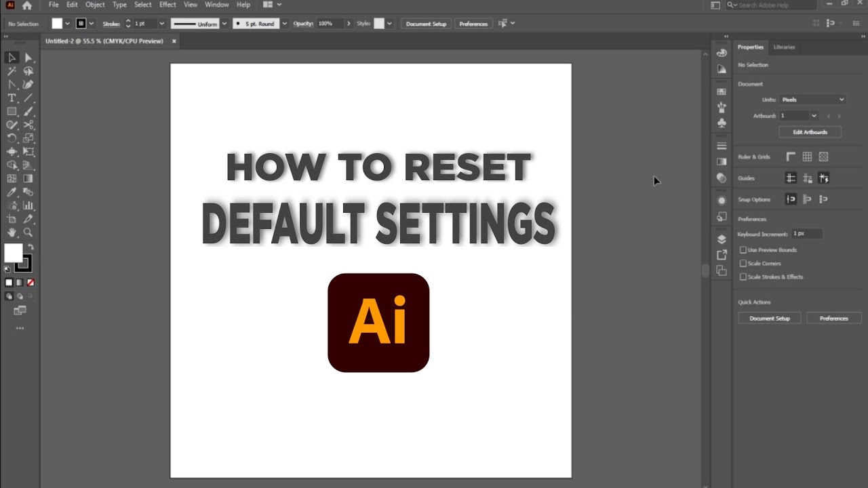The width and height of the screenshot is (868, 488).
Task: Select the Type tool
Action: tap(12, 98)
